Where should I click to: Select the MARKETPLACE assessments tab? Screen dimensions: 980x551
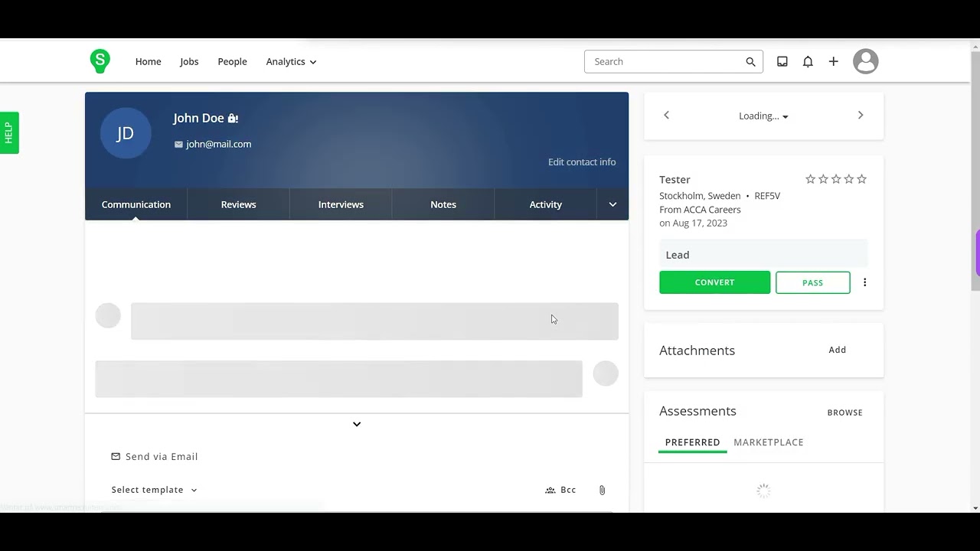coord(769,442)
